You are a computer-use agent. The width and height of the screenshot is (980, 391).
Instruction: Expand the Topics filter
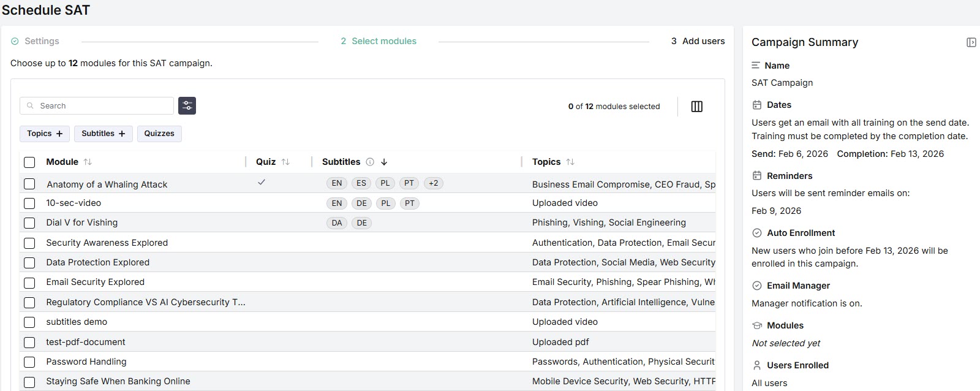pyautogui.click(x=45, y=134)
